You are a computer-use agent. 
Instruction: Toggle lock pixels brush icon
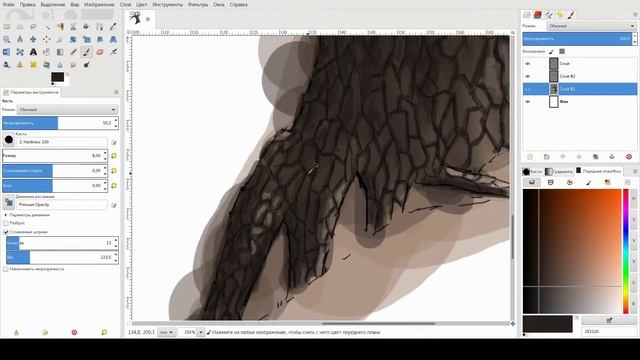tap(551, 51)
